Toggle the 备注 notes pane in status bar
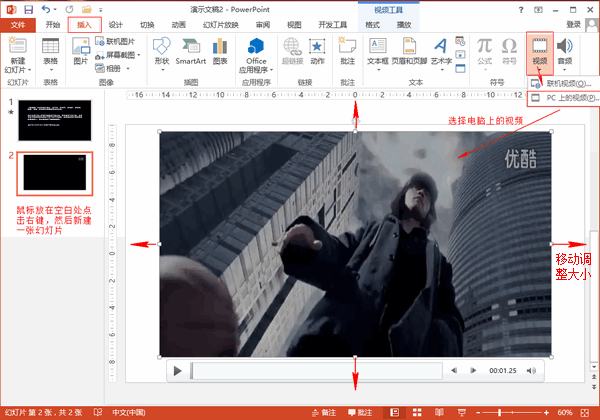The height and width of the screenshot is (420, 600). coord(324,412)
